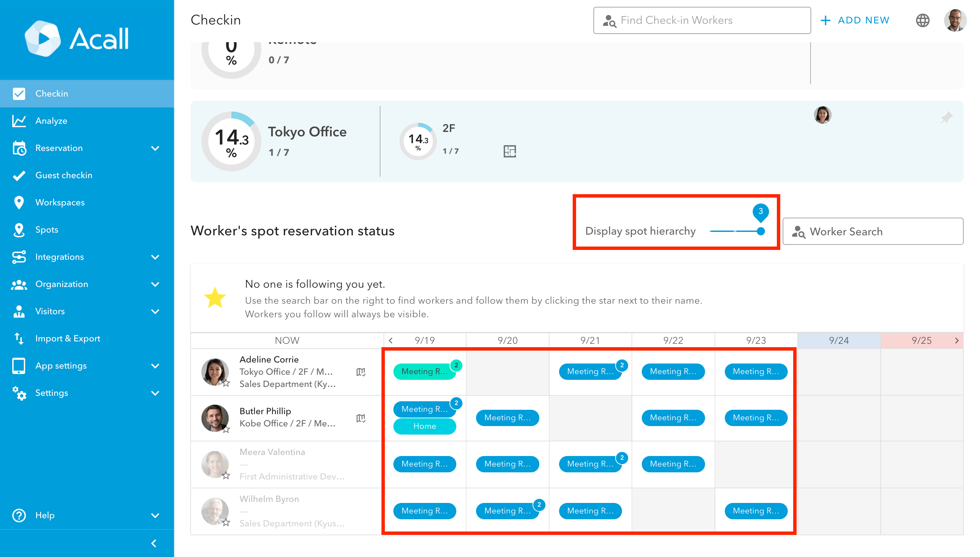The width and height of the screenshot is (980, 557).
Task: Adjust the Display spot hierarchy slider
Action: (760, 231)
